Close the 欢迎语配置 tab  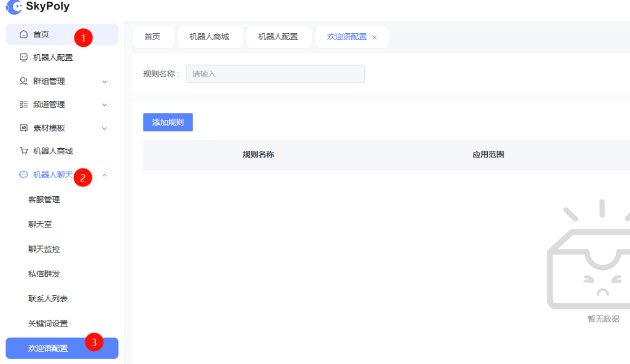[x=375, y=38]
